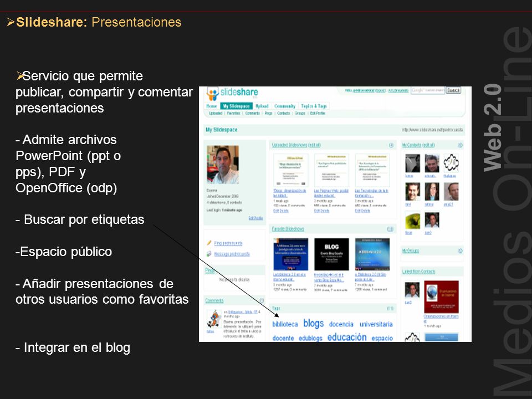Open the Comments section heading
532x399 pixels.
(x=214, y=300)
